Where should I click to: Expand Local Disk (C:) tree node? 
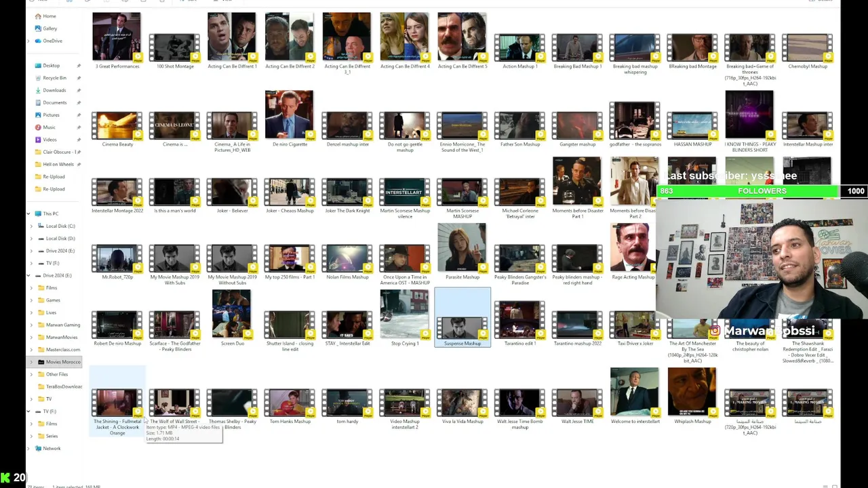[x=31, y=226]
